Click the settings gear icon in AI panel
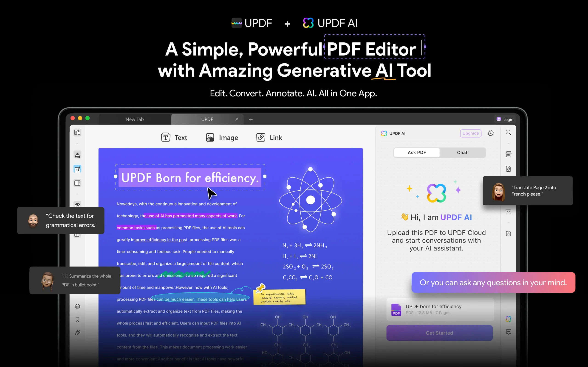The height and width of the screenshot is (367, 588). tap(491, 133)
